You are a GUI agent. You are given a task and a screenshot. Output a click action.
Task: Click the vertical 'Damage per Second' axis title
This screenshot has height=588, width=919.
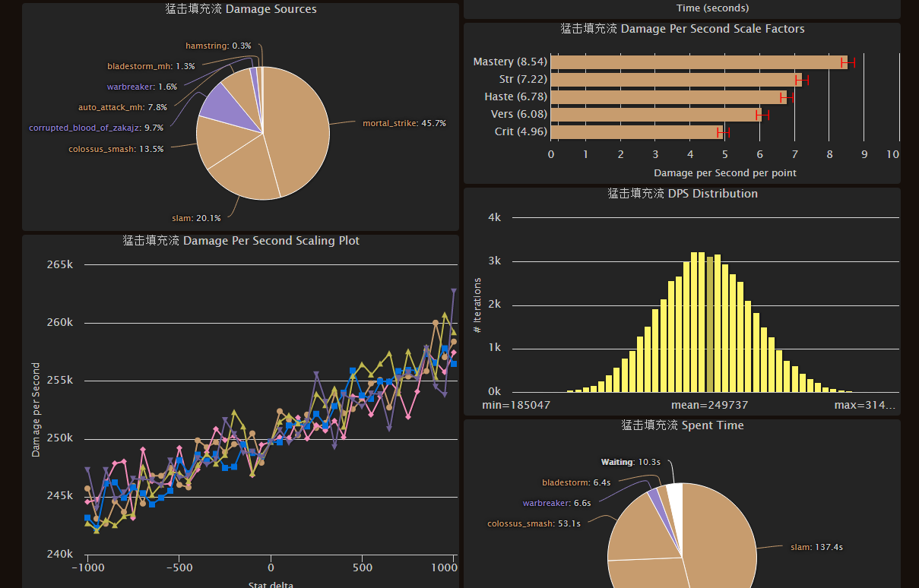36,410
